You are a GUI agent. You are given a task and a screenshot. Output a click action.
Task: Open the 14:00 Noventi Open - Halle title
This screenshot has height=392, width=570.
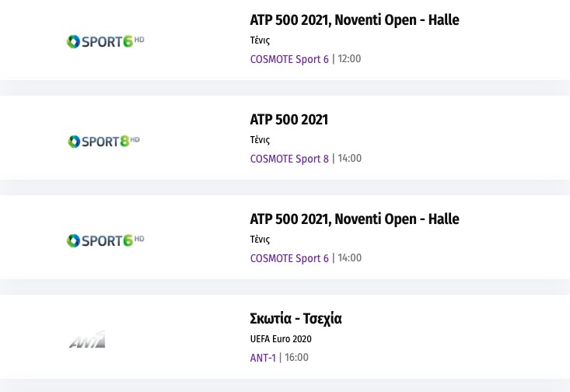pos(354,219)
